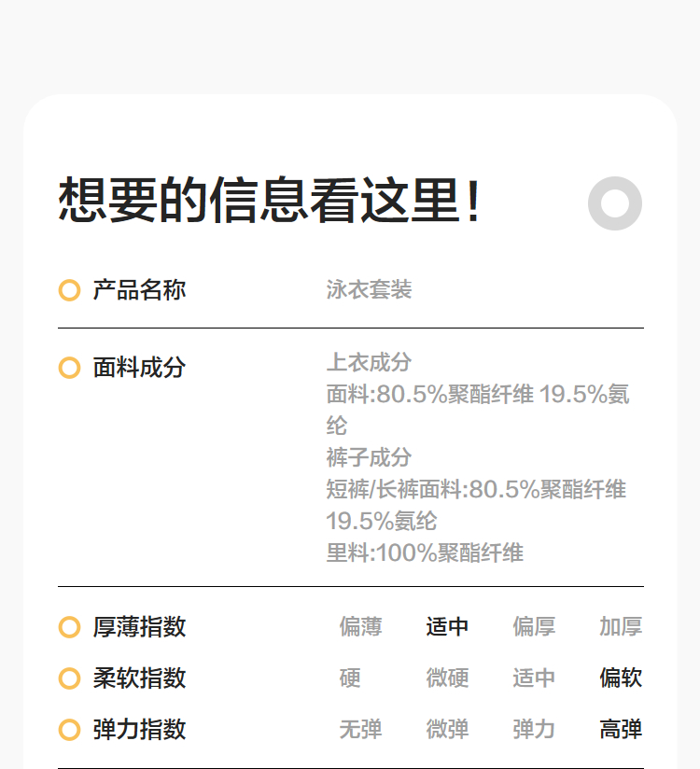Select 加厚 thickness option

[621, 627]
